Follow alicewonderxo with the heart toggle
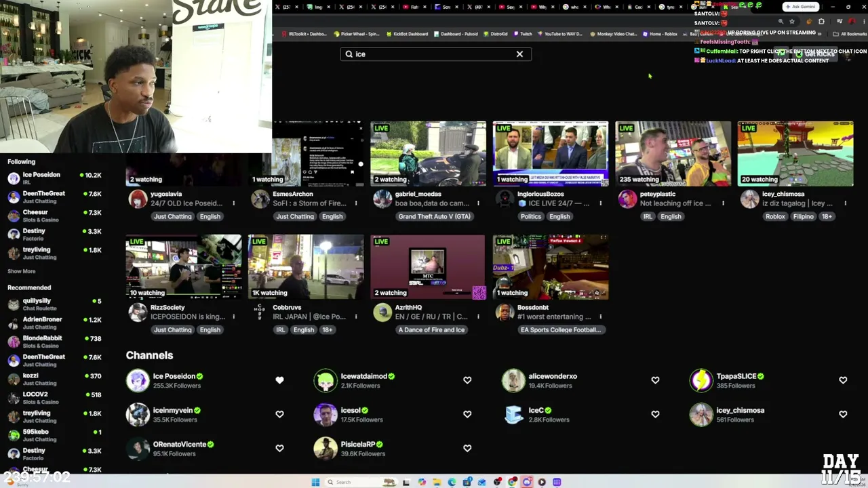Screen dimensions: 868x488 pyautogui.click(x=655, y=380)
